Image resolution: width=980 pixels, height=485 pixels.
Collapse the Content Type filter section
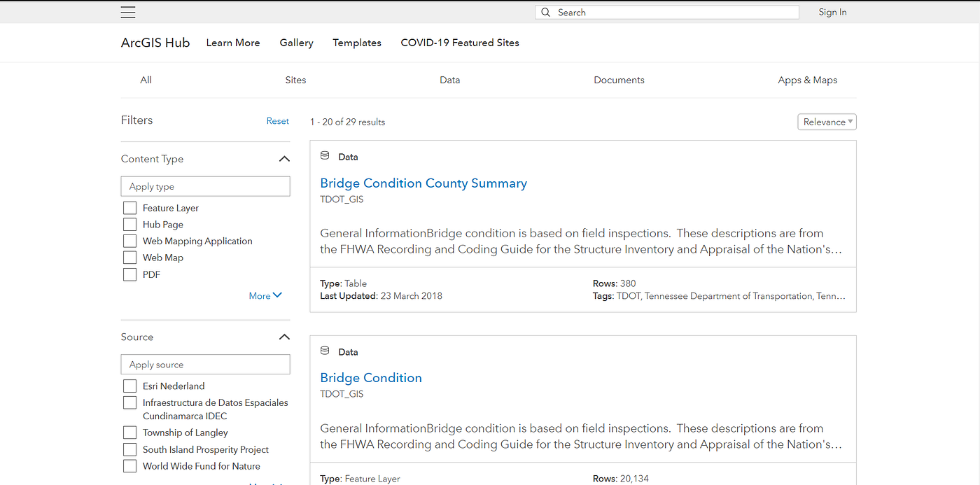284,159
